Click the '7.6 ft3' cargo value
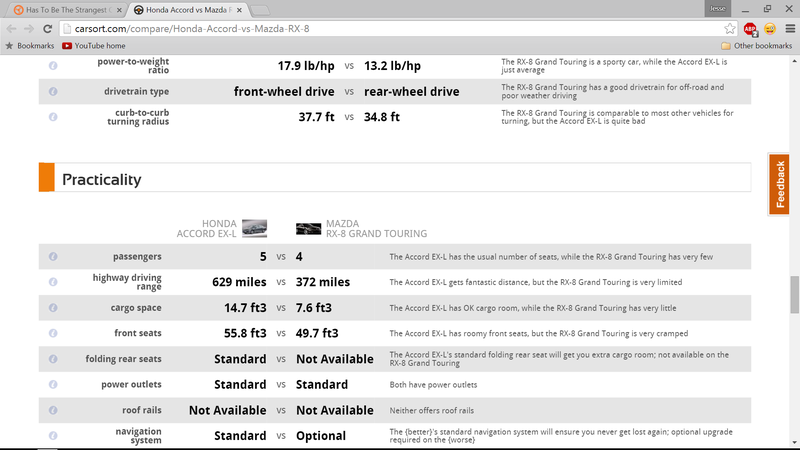This screenshot has width=800, height=450. [314, 308]
